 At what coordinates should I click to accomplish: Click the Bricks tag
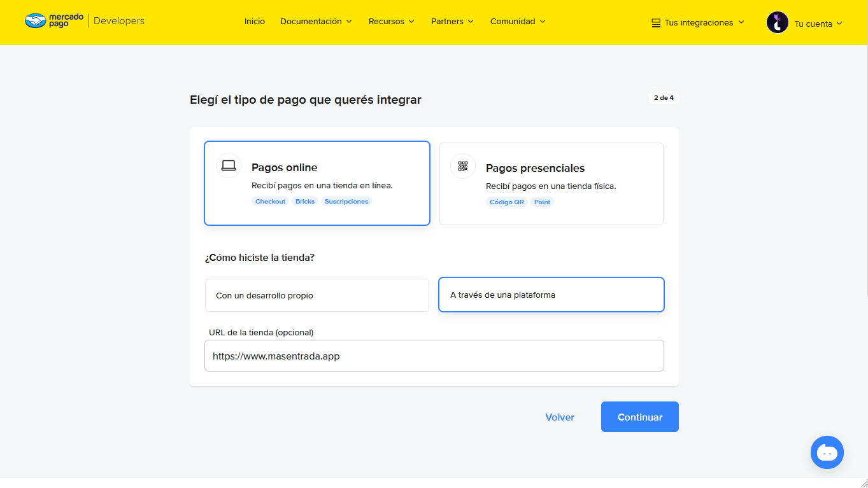click(305, 201)
